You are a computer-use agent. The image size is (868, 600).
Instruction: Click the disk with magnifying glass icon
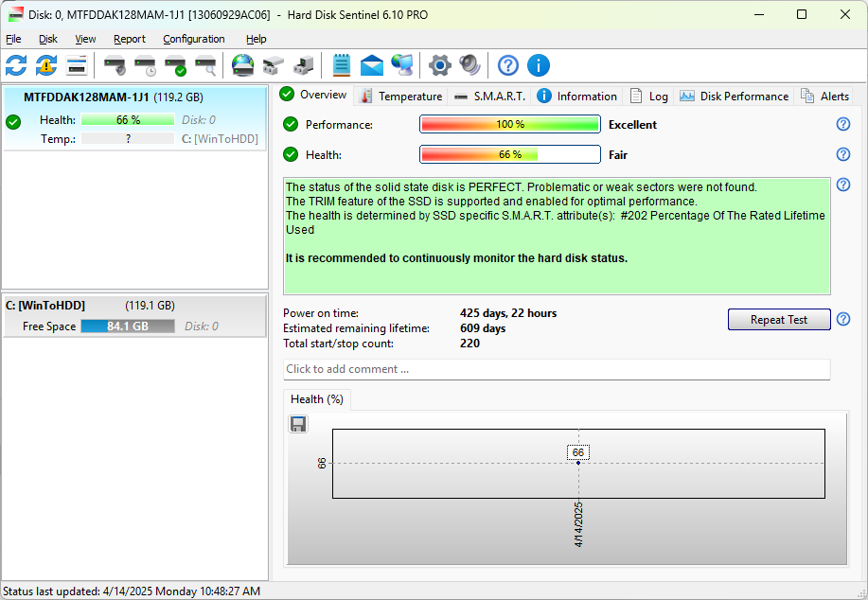[x=206, y=65]
